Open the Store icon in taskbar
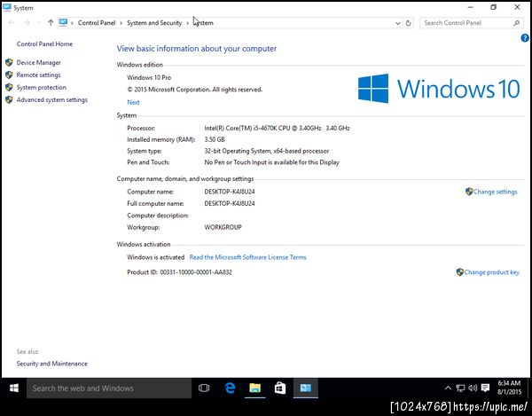This screenshot has height=416, width=532. point(280,388)
